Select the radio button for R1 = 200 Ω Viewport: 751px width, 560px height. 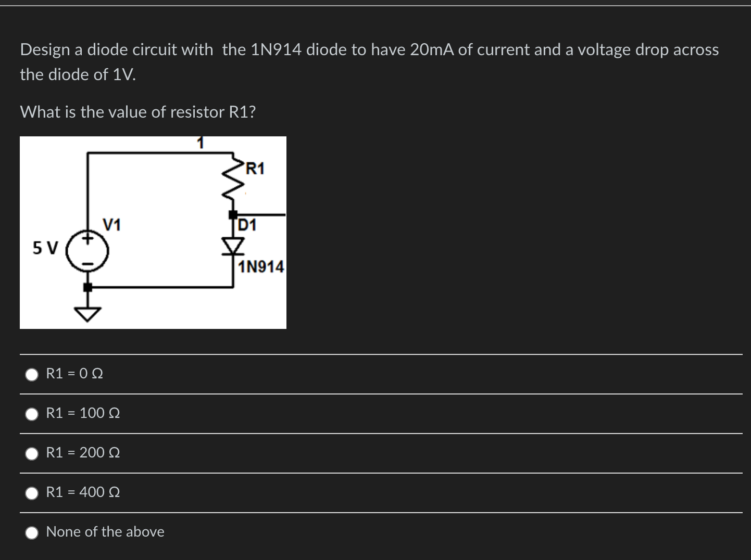coord(32,453)
